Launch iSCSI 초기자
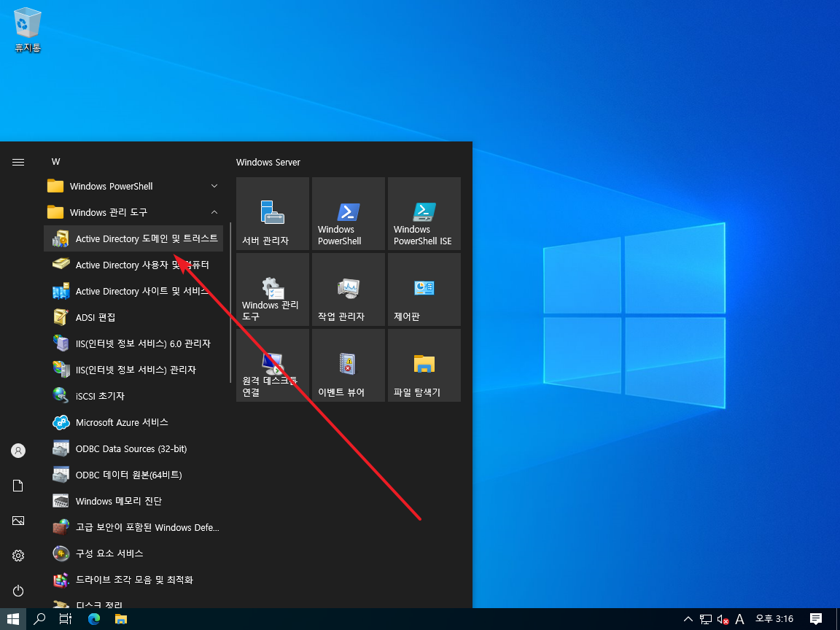This screenshot has height=630, width=840. tap(133, 397)
